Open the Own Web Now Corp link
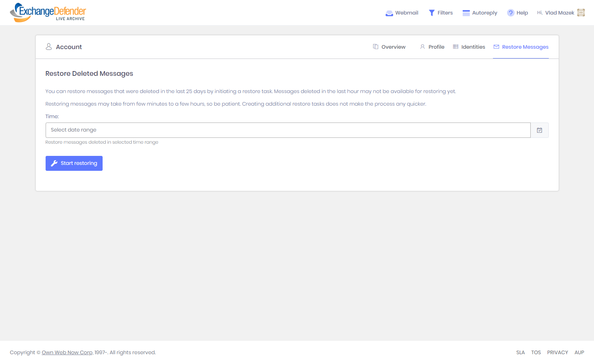 (67, 353)
